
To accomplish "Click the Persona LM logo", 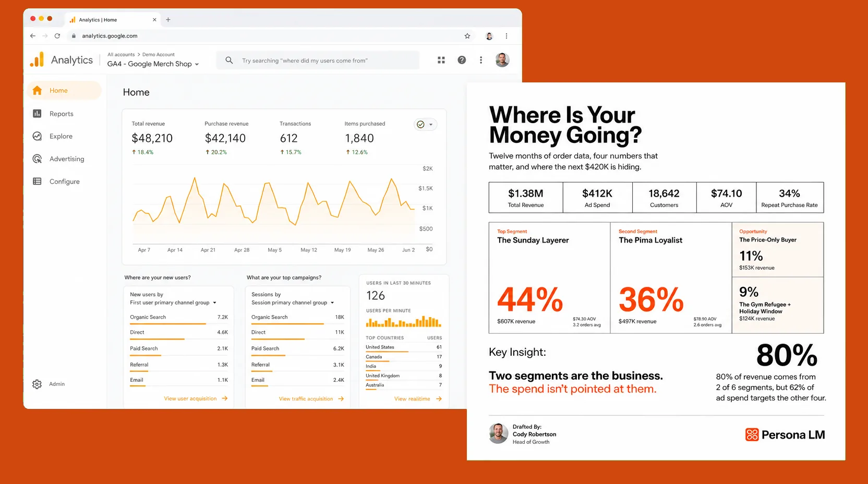I will (785, 434).
